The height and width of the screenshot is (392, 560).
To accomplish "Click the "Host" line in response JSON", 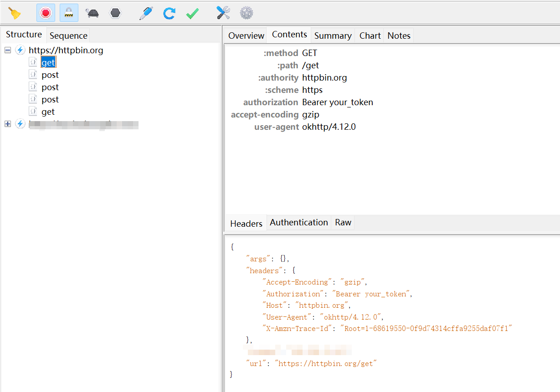I will coord(306,305).
